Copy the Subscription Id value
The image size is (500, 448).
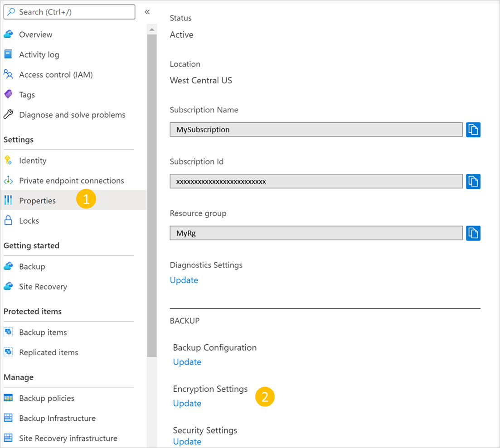(473, 182)
